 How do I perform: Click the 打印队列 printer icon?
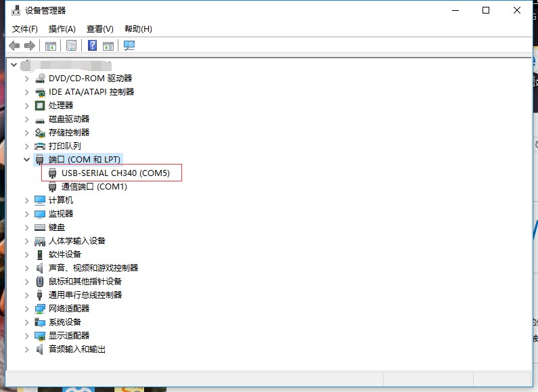tap(40, 146)
